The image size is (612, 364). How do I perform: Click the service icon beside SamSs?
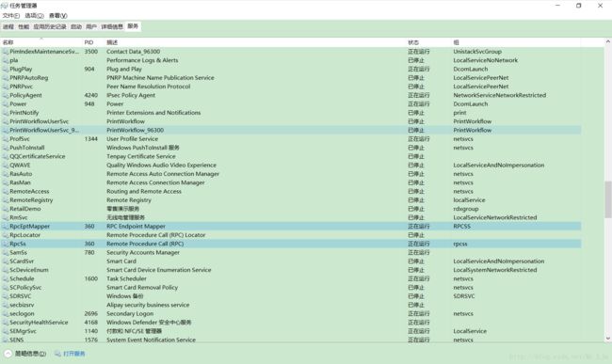(x=5, y=252)
